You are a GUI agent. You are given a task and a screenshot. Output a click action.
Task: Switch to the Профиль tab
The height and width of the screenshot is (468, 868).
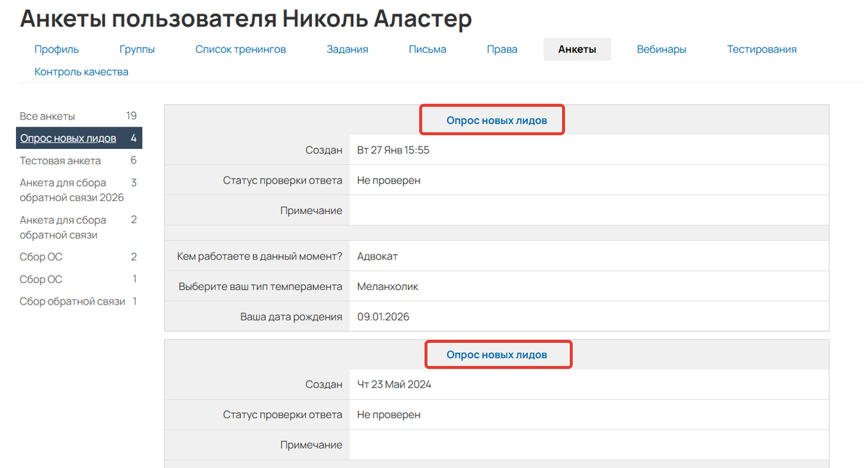55,48
